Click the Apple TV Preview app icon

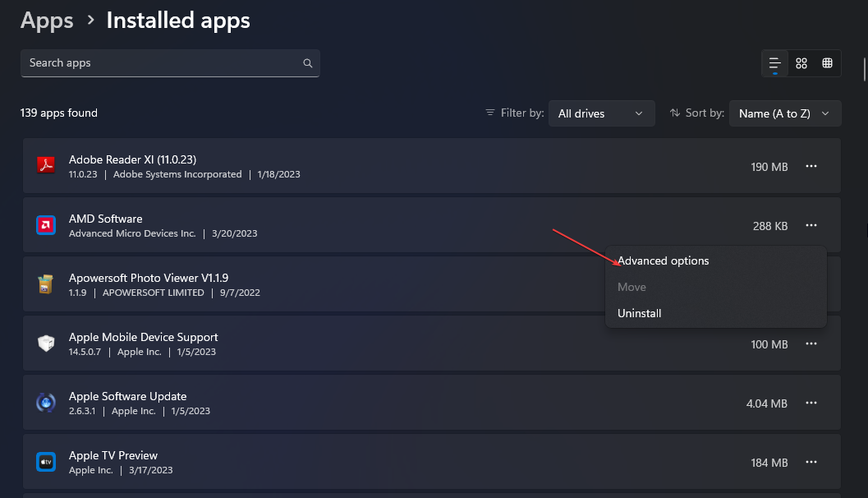tap(45, 462)
